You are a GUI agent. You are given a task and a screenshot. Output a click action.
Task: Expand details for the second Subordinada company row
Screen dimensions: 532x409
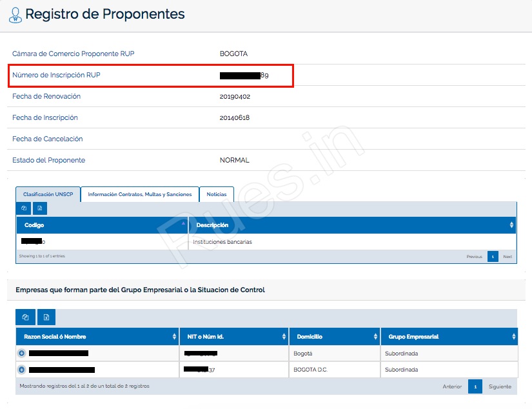click(x=21, y=369)
